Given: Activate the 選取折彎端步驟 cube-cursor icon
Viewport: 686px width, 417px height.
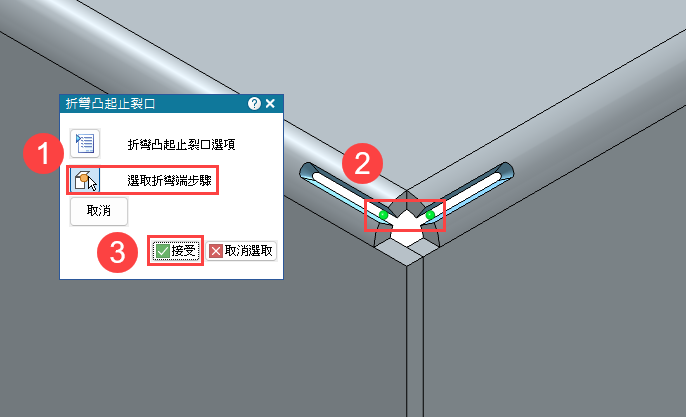Looking at the screenshot, I should (x=85, y=180).
